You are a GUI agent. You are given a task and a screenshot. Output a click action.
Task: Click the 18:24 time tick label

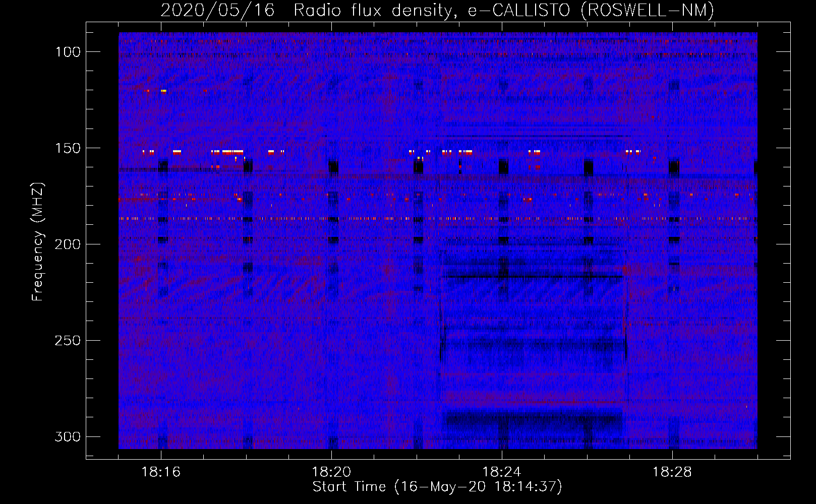[502, 472]
